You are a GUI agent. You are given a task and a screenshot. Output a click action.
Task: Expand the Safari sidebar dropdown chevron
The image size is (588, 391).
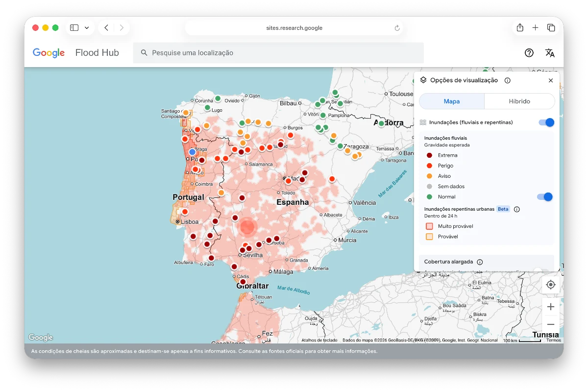(87, 28)
